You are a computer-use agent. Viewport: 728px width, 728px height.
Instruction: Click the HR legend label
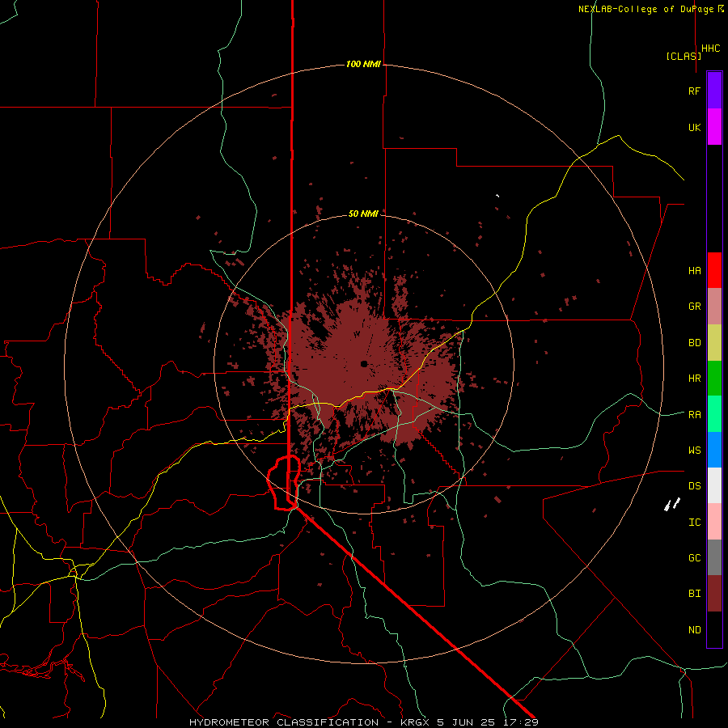click(x=695, y=379)
